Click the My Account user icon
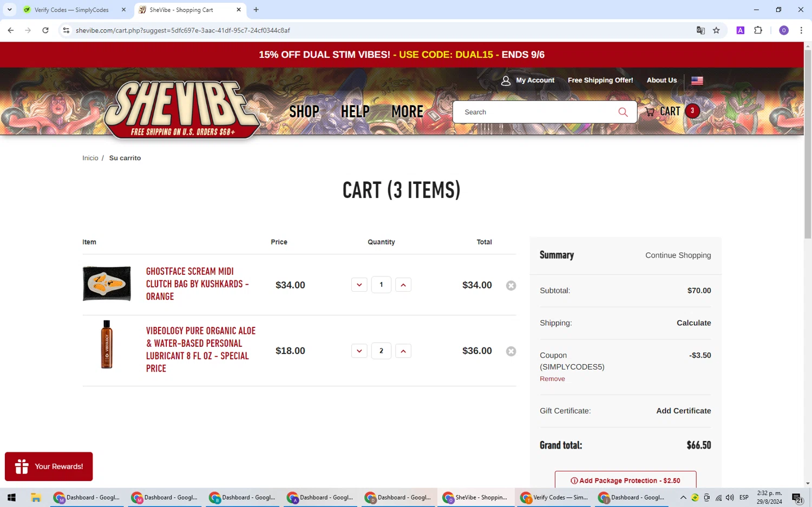The width and height of the screenshot is (812, 507). [506, 81]
